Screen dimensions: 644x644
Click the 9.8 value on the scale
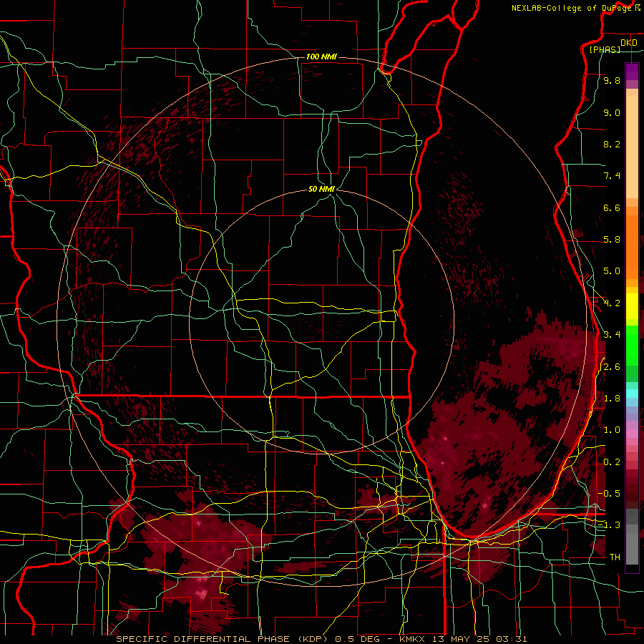(612, 80)
